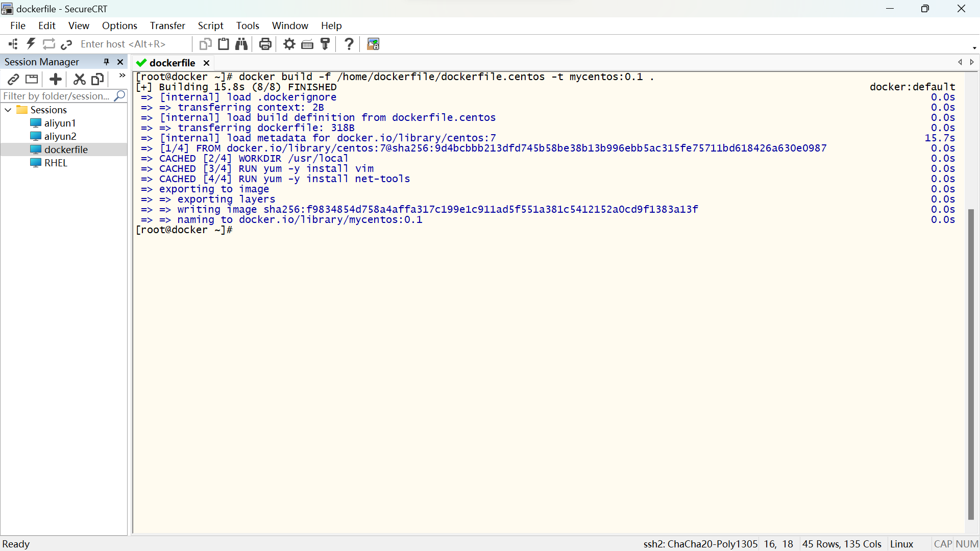Click the Quick Connect lightning icon
980x551 pixels.
click(31, 44)
